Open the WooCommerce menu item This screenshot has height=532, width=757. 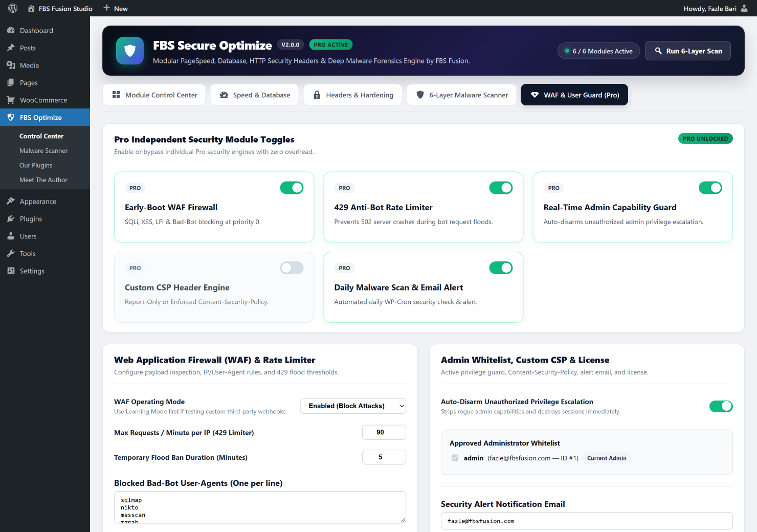[x=45, y=100]
